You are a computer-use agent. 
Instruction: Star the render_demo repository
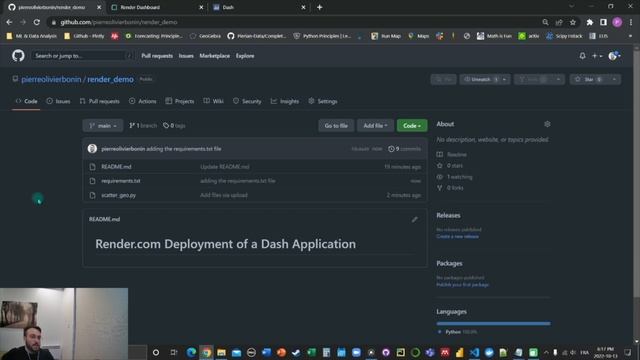click(588, 80)
